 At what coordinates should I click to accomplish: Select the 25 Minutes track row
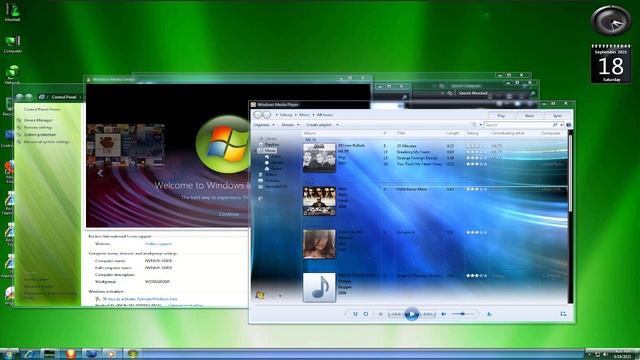click(x=473, y=146)
